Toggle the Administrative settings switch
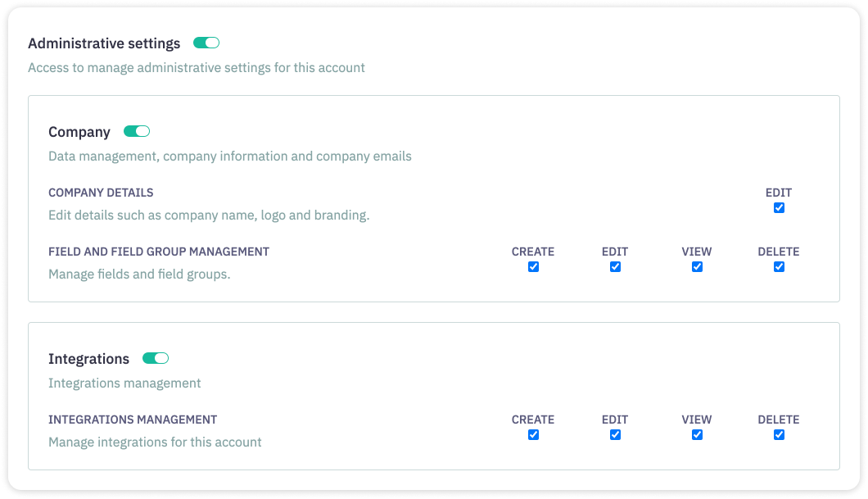 coord(206,43)
